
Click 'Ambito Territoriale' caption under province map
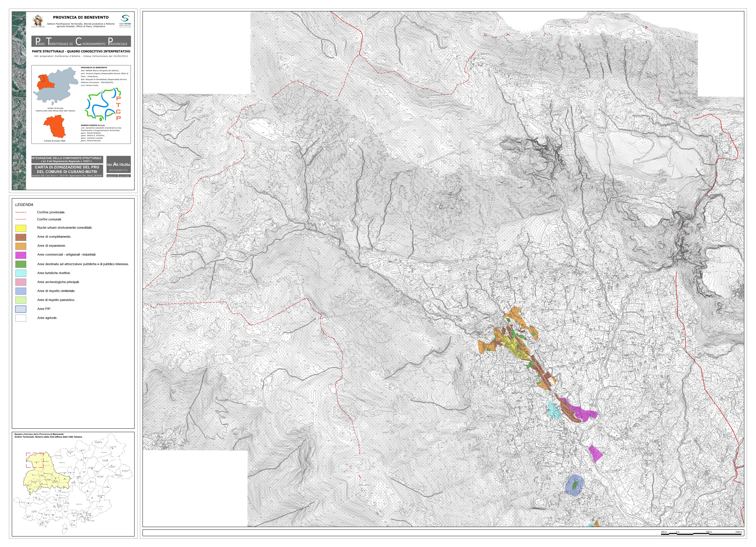pos(55,108)
